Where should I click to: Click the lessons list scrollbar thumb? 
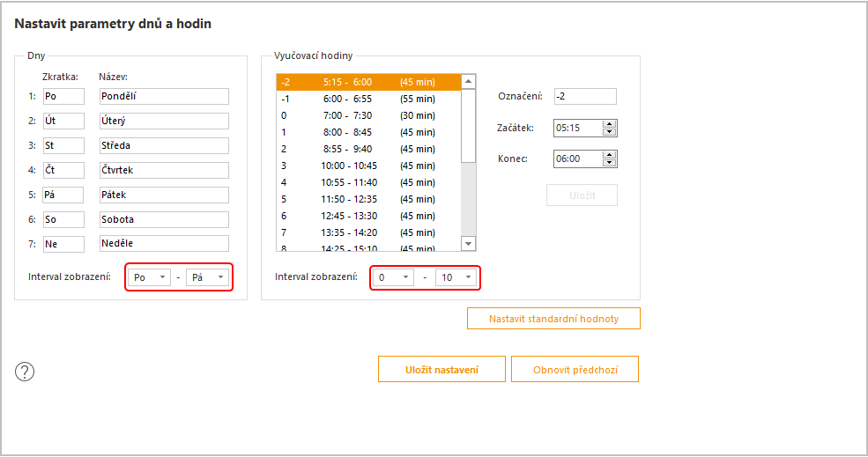pyautogui.click(x=468, y=126)
